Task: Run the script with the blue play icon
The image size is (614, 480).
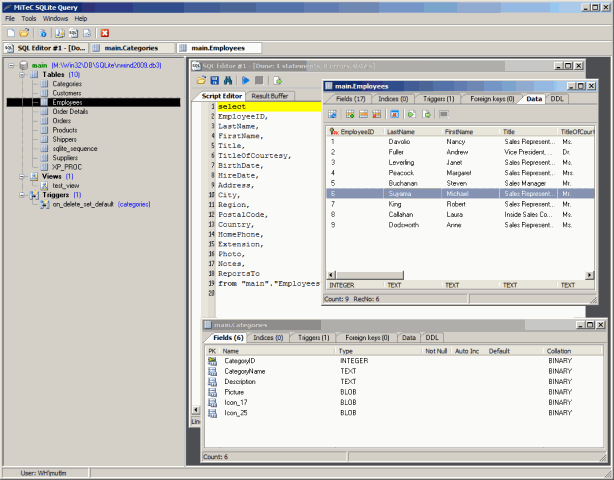Action: tap(246, 81)
